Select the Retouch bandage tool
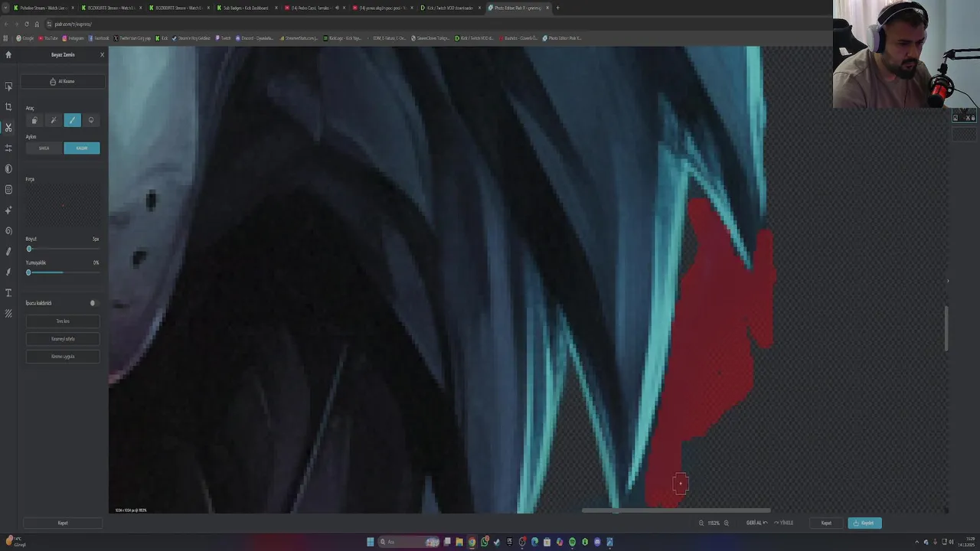 pos(8,251)
